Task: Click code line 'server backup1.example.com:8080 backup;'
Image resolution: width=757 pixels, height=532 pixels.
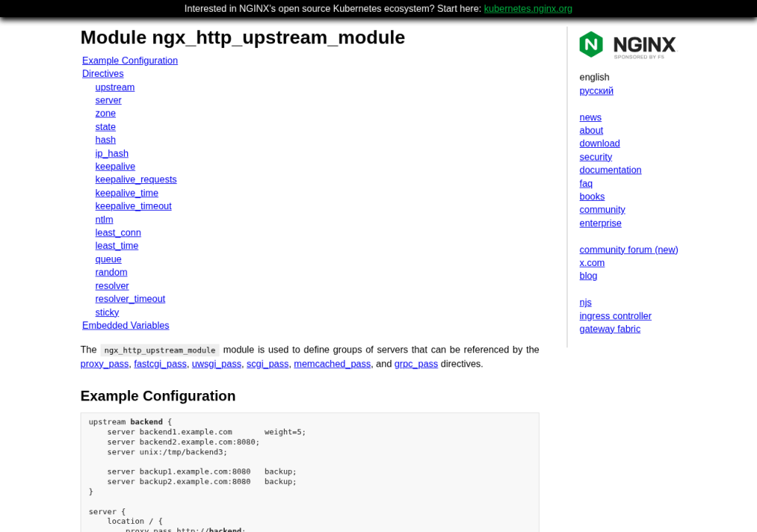Action: [x=202, y=471]
